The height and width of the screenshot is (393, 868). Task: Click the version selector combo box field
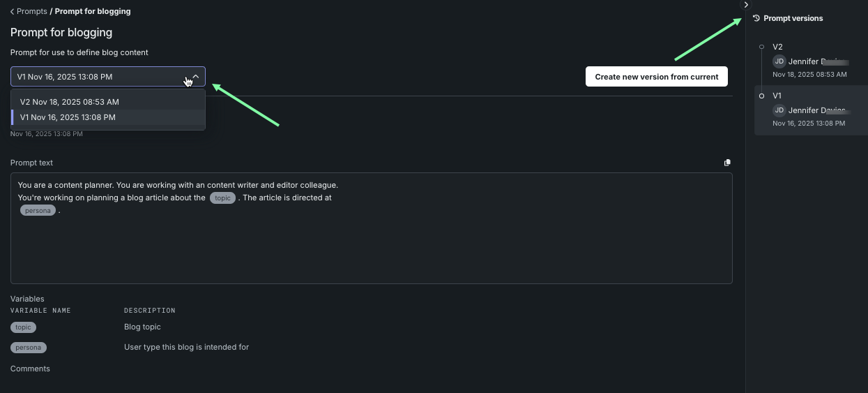click(x=98, y=77)
